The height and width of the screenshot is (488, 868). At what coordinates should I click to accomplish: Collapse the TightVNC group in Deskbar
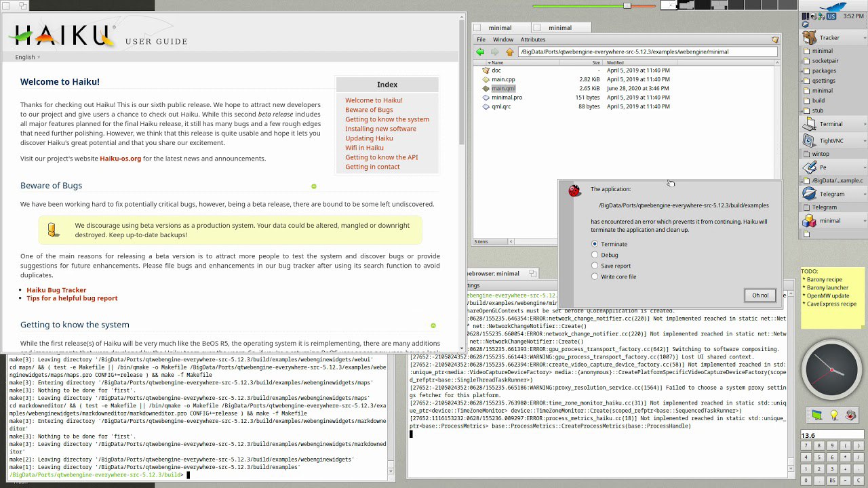pyautogui.click(x=864, y=140)
